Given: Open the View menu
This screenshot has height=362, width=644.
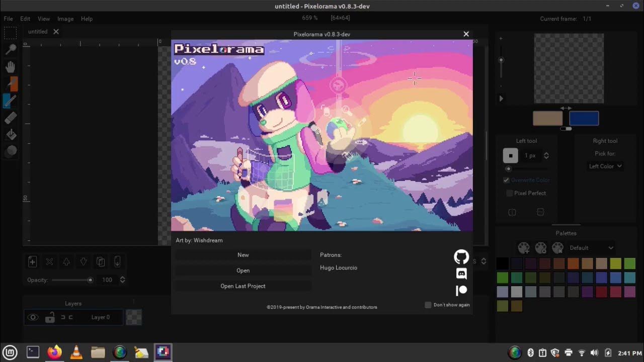Looking at the screenshot, I should (x=44, y=19).
